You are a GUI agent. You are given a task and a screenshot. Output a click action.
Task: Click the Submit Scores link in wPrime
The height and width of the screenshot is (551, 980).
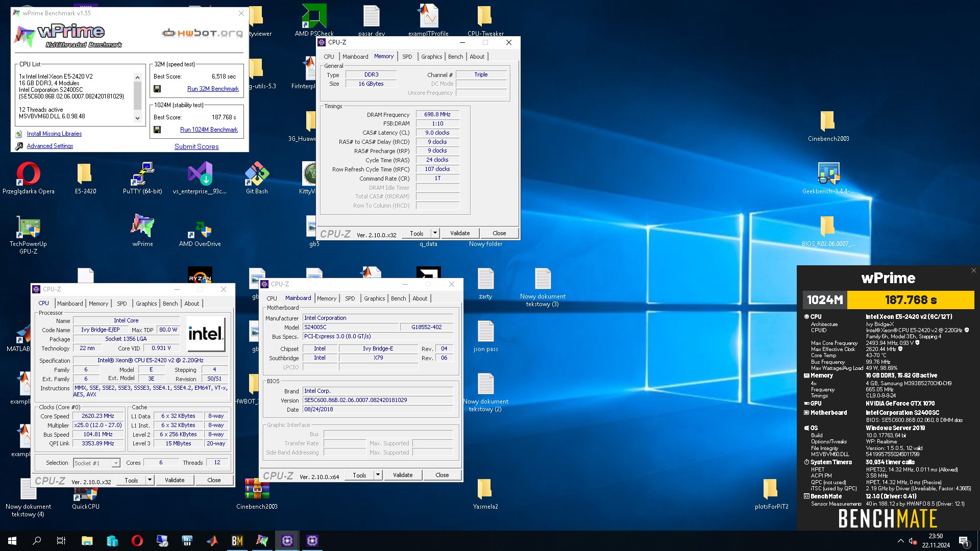click(197, 146)
